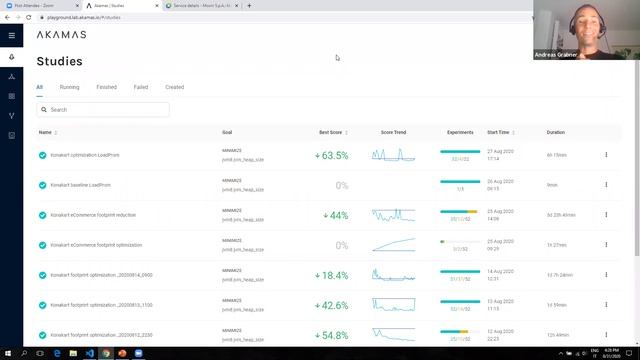Screen dimensions: 640x360
Task: Click status check for footprint optimization_20200813_1100
Action: (42, 305)
